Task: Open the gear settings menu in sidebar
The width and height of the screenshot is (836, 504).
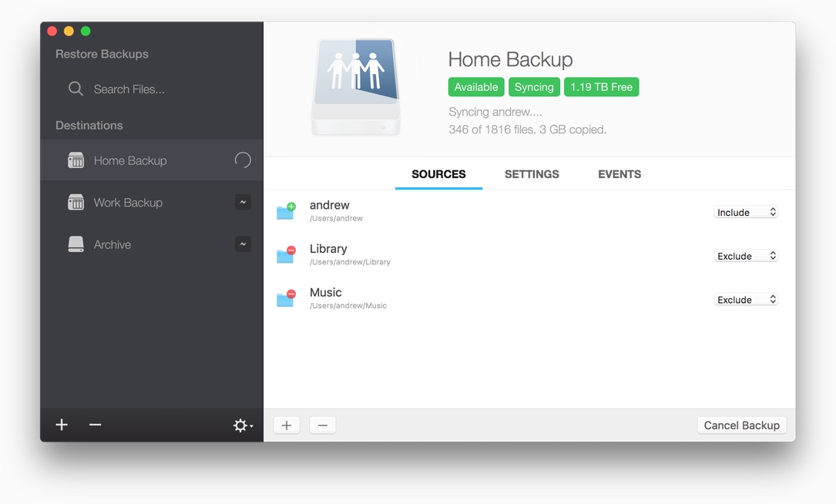Action: pyautogui.click(x=243, y=425)
